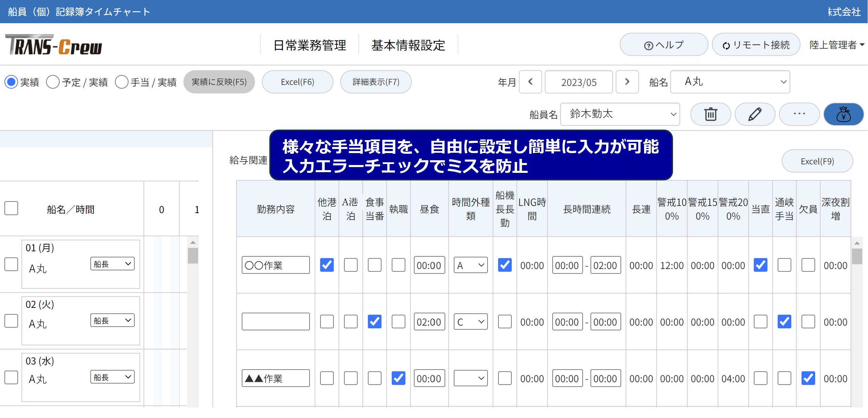
Task: Go to next month with right chevron
Action: [627, 82]
